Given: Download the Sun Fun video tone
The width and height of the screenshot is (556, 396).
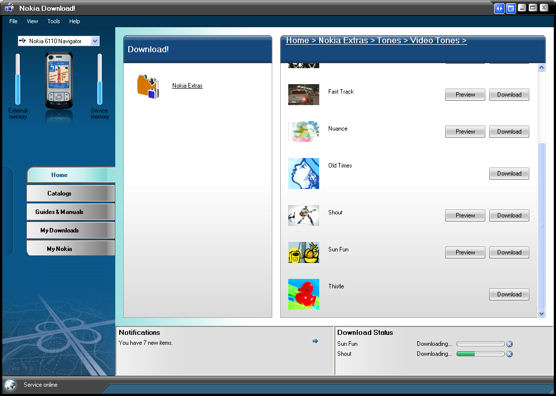Looking at the screenshot, I should point(509,252).
